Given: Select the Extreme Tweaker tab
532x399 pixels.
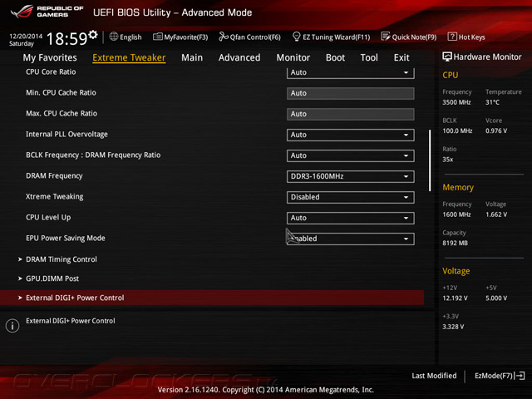Looking at the screenshot, I should pyautogui.click(x=129, y=57).
